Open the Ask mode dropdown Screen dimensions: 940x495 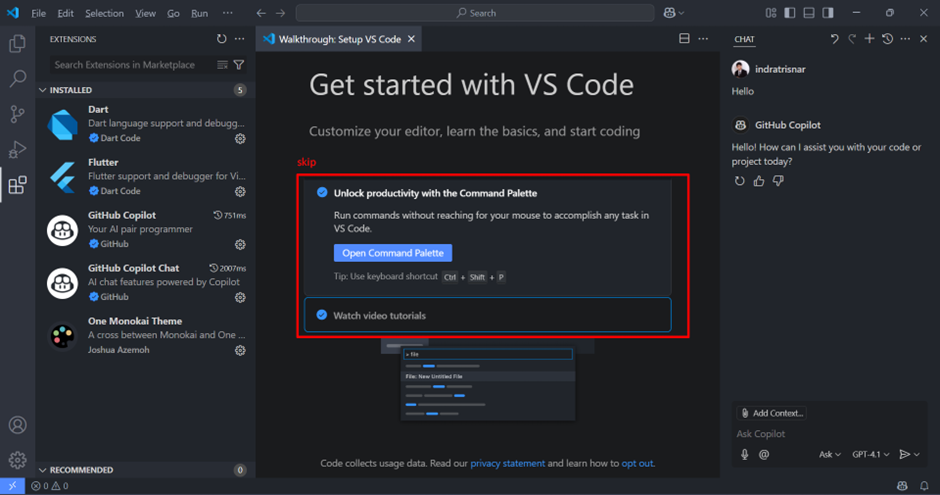coord(830,454)
